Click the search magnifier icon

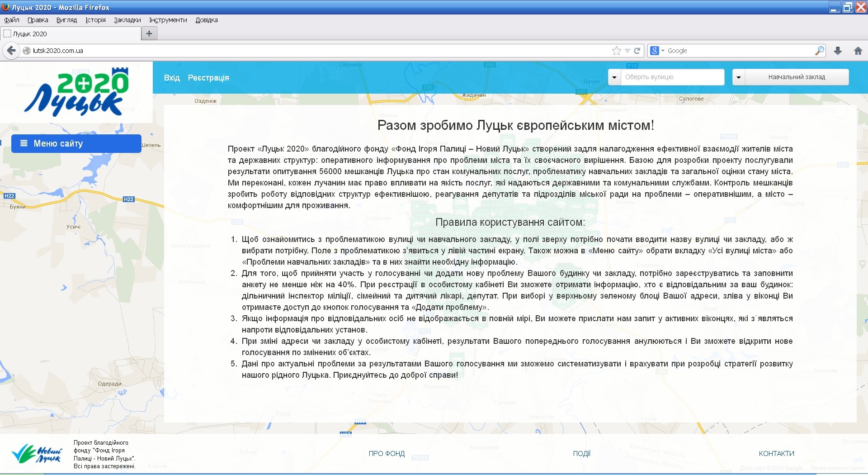(x=819, y=51)
